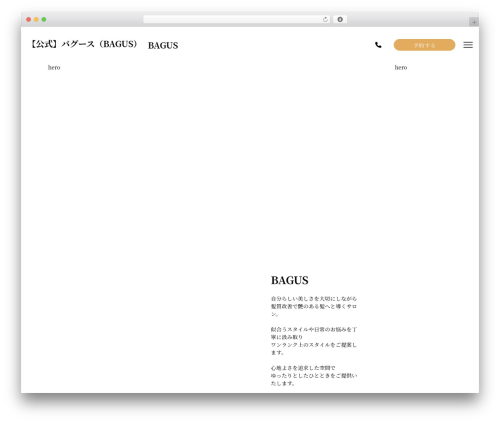Click the left hero image placeholder
Screen dimensions: 500x423
(x=54, y=67)
